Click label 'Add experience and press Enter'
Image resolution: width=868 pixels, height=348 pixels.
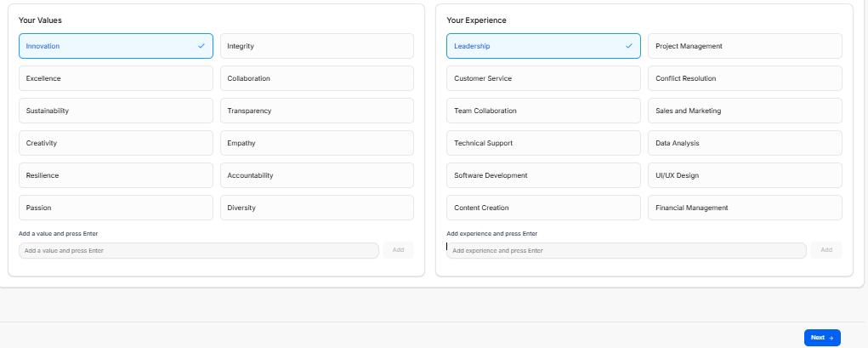(492, 234)
